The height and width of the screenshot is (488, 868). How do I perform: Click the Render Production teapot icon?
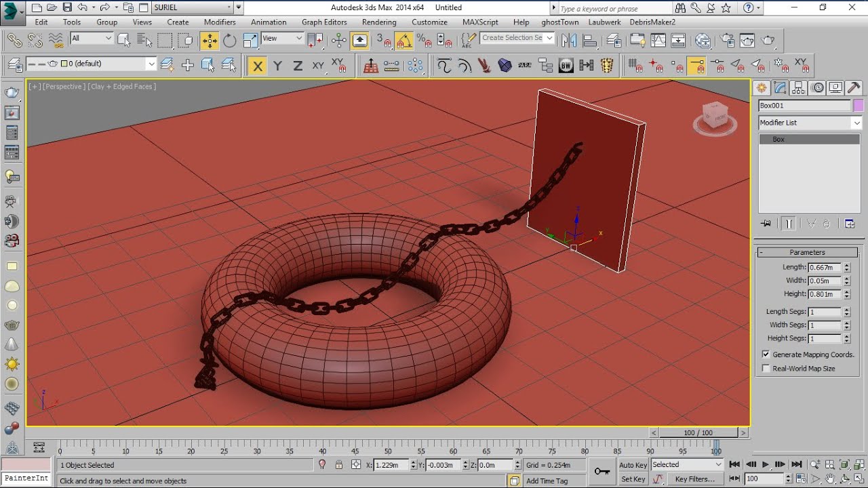pos(768,40)
